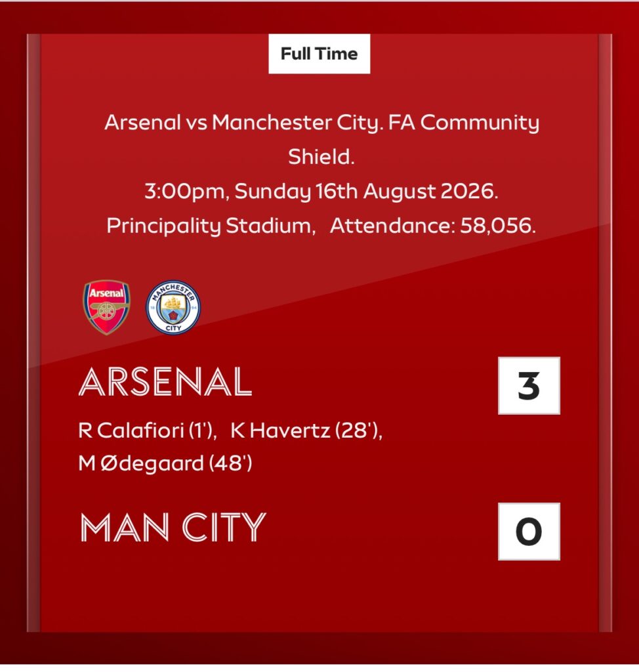Click the Manchester City club crest

(x=173, y=307)
